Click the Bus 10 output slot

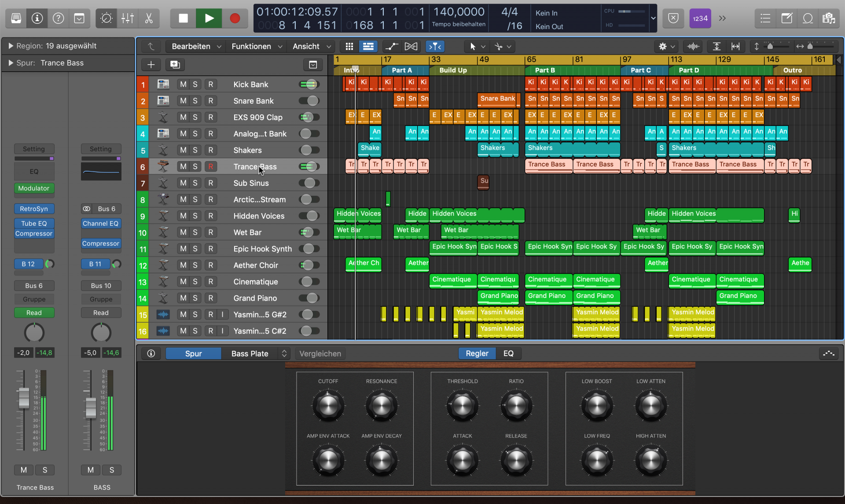101,285
